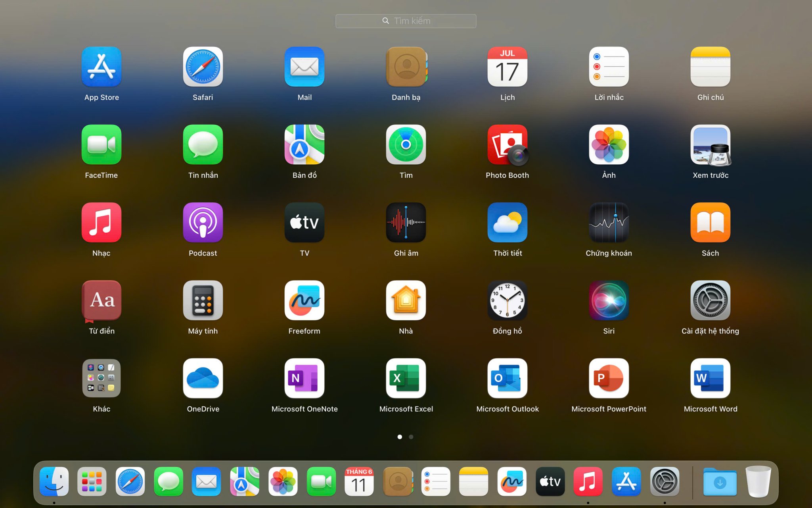The image size is (812, 508).
Task: Click the Tìm kiếm search field
Action: [406, 21]
